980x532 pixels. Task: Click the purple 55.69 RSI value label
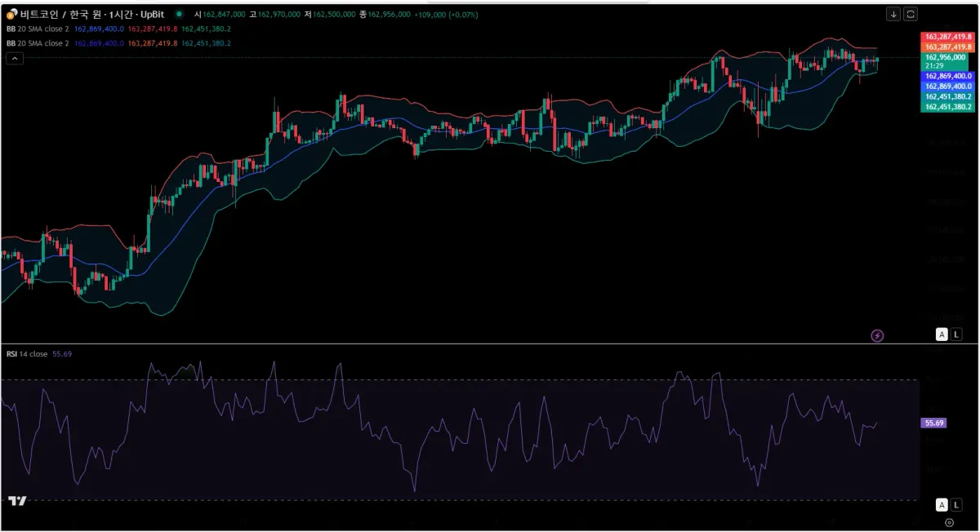pos(933,423)
